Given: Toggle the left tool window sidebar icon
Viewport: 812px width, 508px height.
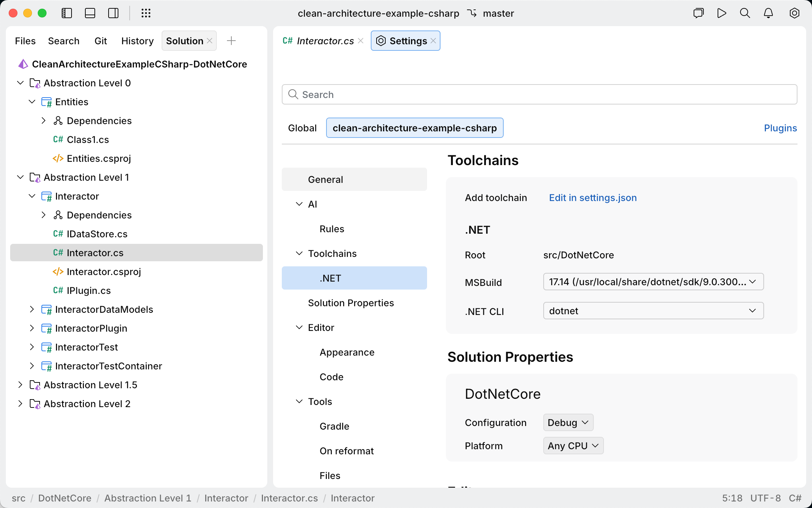Looking at the screenshot, I should point(67,13).
